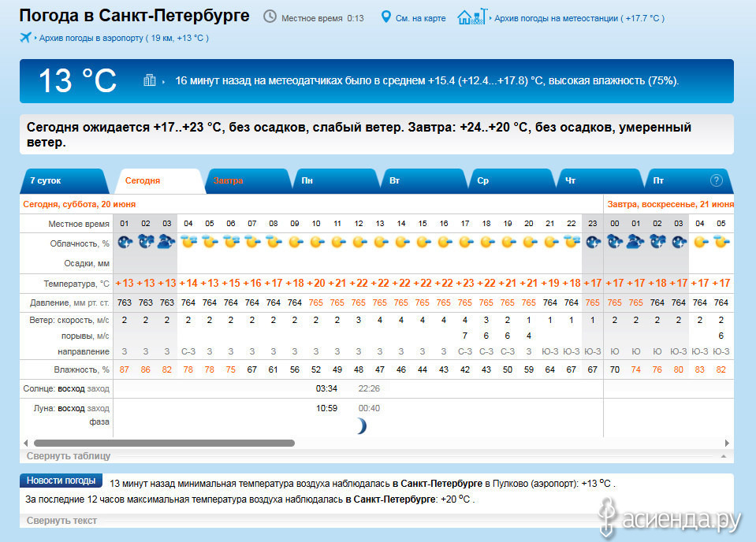Viewport: 756px width, 542px height.
Task: Click the "Новости погоды" label
Action: 61,481
